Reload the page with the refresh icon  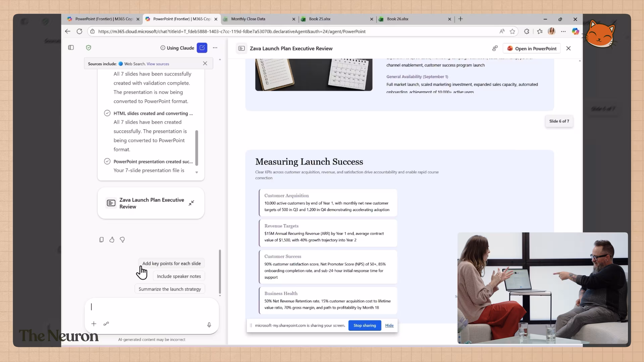(x=79, y=31)
